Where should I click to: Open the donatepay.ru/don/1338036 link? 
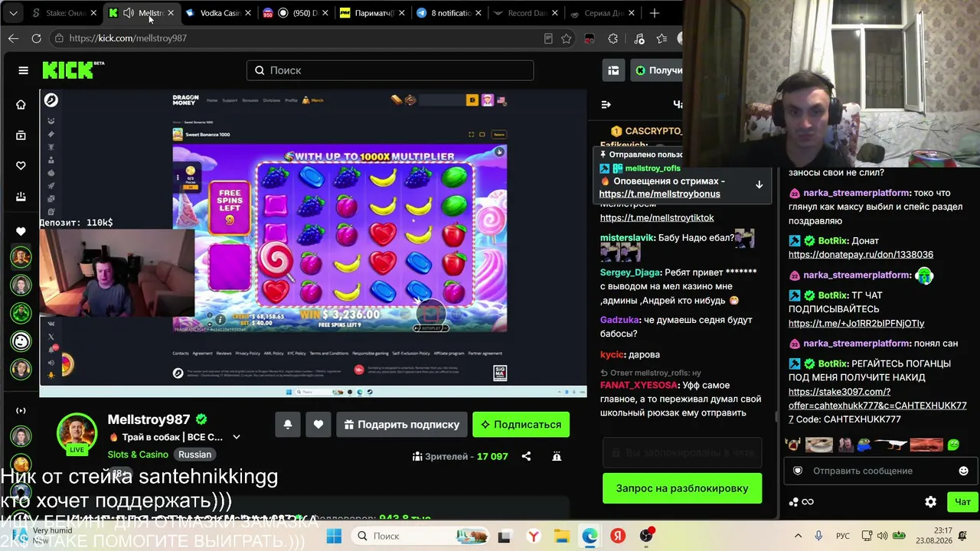tap(861, 255)
